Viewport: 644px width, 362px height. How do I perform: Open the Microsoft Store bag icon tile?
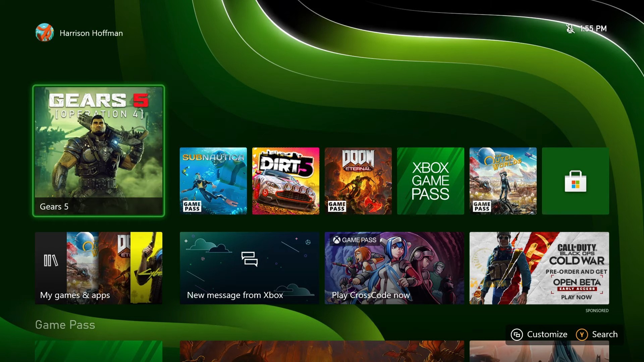[x=575, y=181]
